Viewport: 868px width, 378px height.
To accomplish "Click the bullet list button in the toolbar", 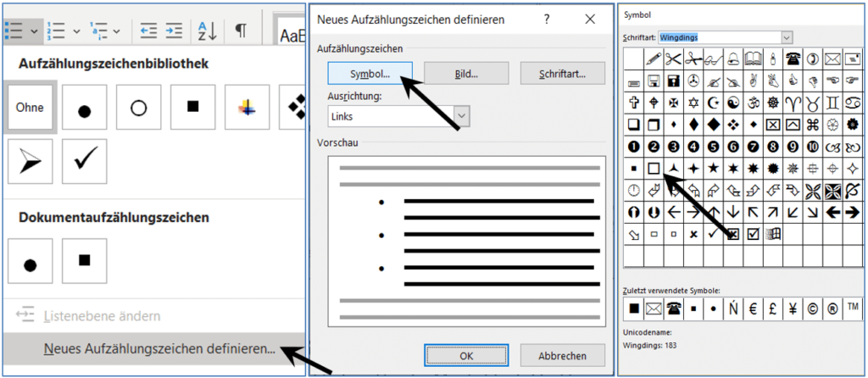I will coord(14,30).
